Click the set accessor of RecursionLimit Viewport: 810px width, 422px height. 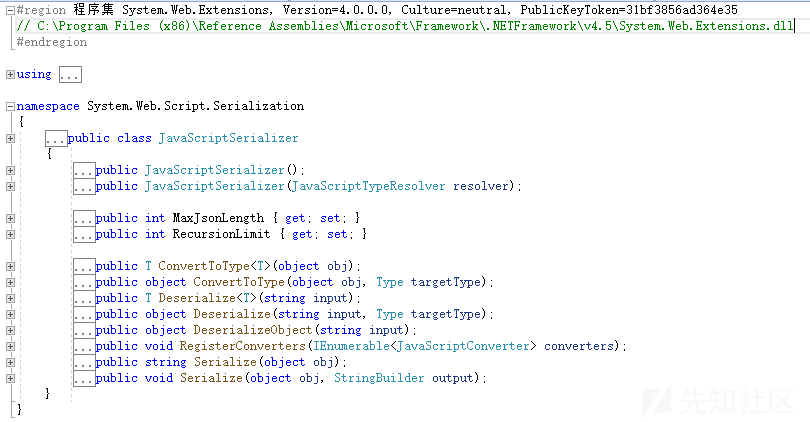pos(337,235)
